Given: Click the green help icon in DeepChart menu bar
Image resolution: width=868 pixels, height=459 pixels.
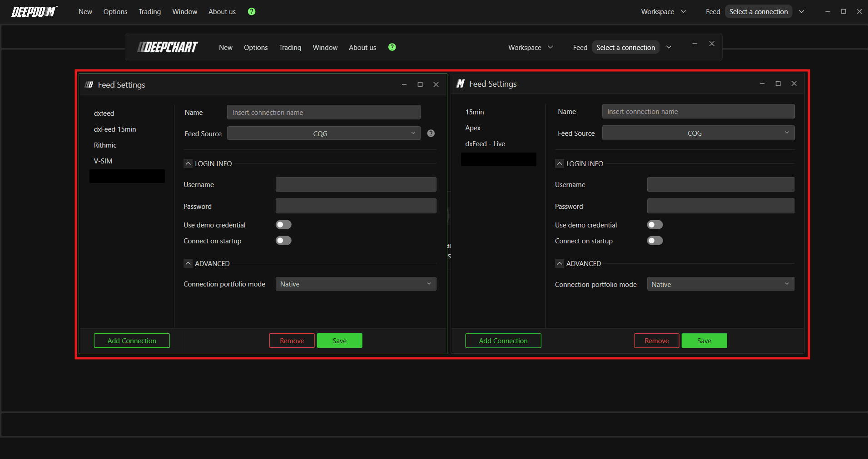Looking at the screenshot, I should [392, 47].
